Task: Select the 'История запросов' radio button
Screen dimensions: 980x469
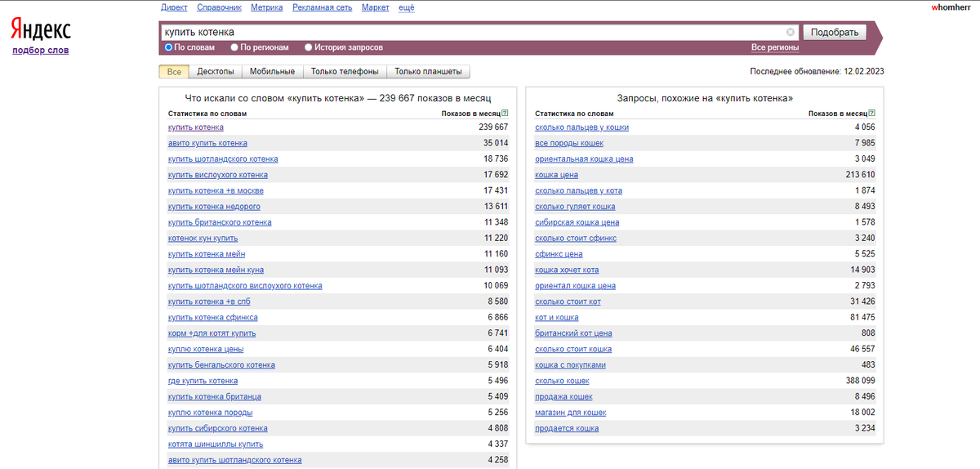Action: tap(308, 47)
